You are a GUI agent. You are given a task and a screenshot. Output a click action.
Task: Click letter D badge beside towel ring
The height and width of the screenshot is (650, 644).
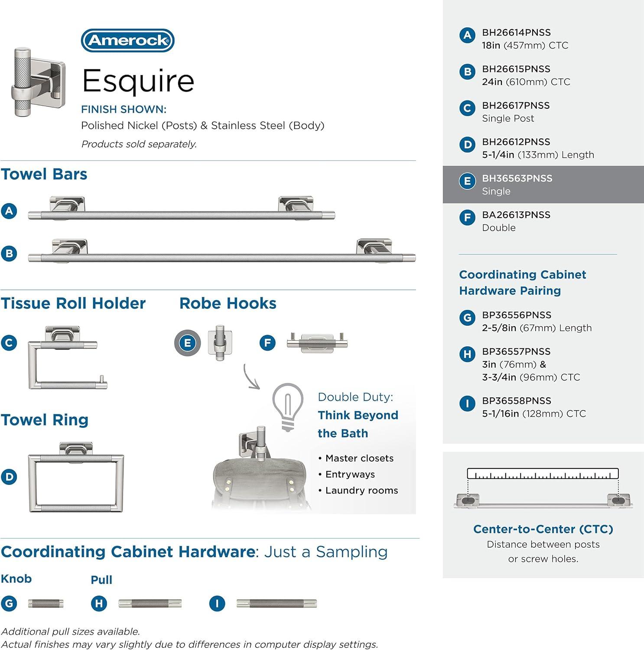(x=9, y=477)
